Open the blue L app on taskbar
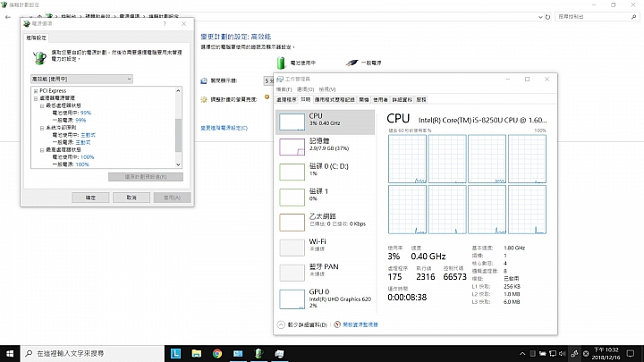 [175, 353]
